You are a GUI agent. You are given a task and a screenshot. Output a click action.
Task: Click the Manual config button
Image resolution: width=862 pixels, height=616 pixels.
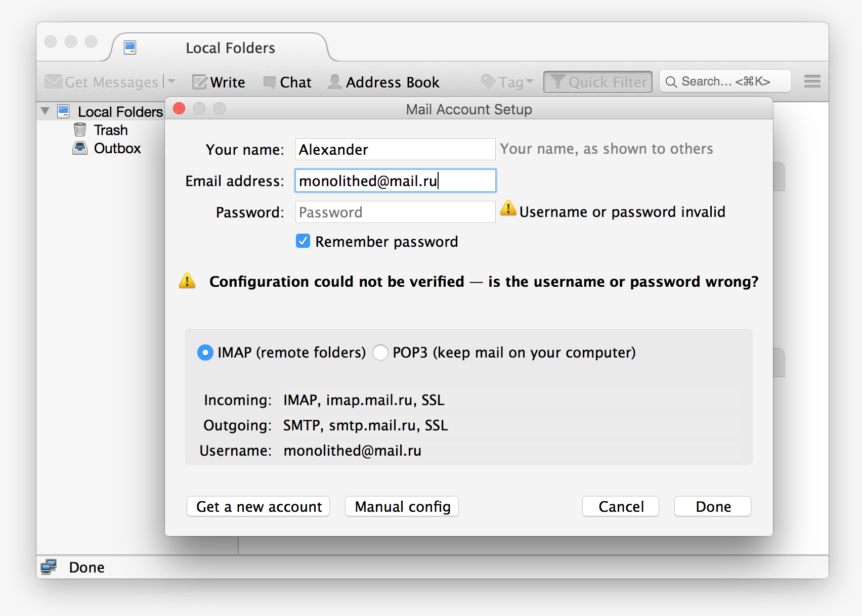pyautogui.click(x=401, y=506)
